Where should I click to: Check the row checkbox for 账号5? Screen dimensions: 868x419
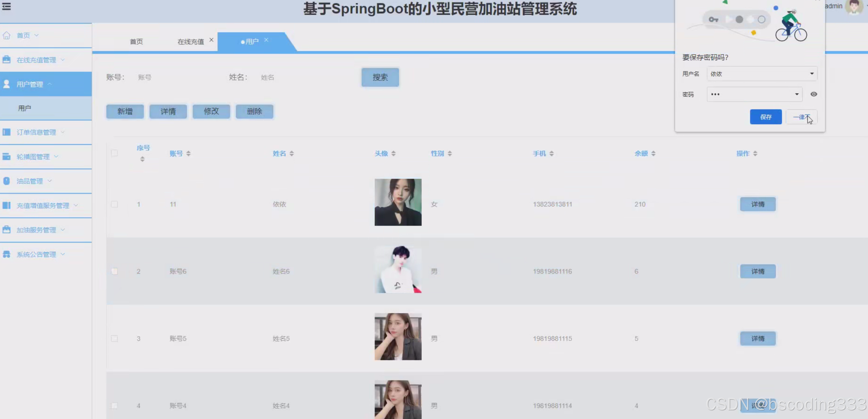tap(114, 339)
